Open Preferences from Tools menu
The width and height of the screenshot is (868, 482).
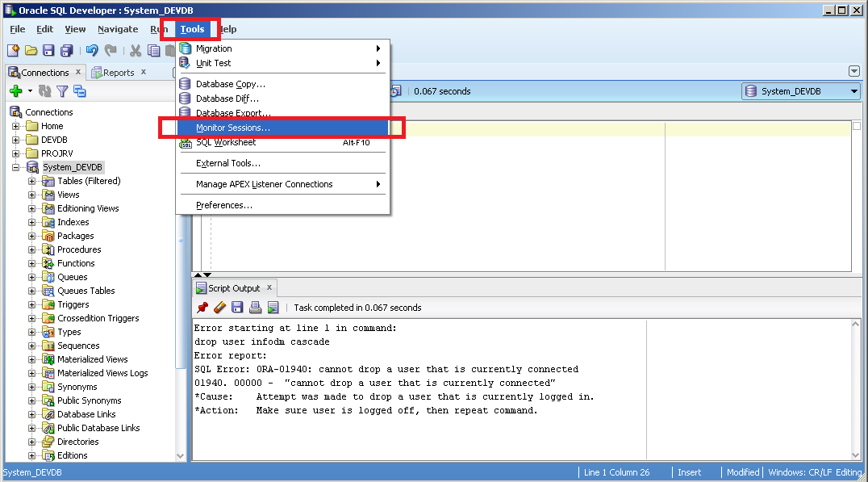click(283, 206)
